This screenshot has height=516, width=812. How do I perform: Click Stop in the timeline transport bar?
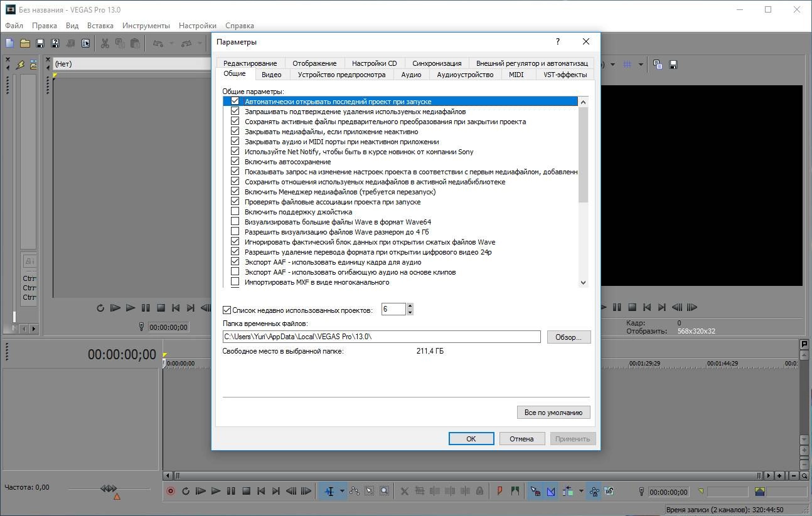pyautogui.click(x=246, y=492)
